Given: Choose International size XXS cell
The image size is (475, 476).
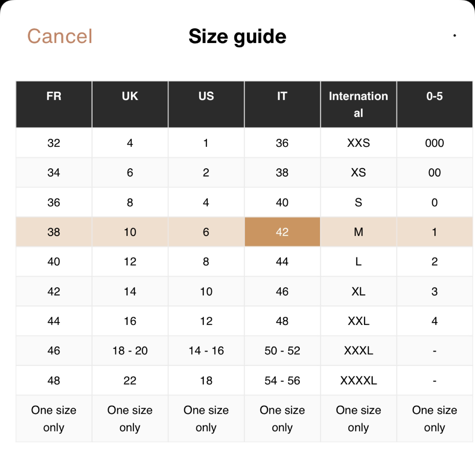Looking at the screenshot, I should (x=359, y=143).
